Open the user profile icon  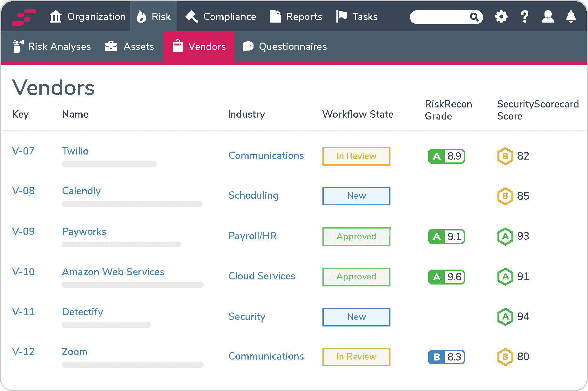pyautogui.click(x=548, y=17)
